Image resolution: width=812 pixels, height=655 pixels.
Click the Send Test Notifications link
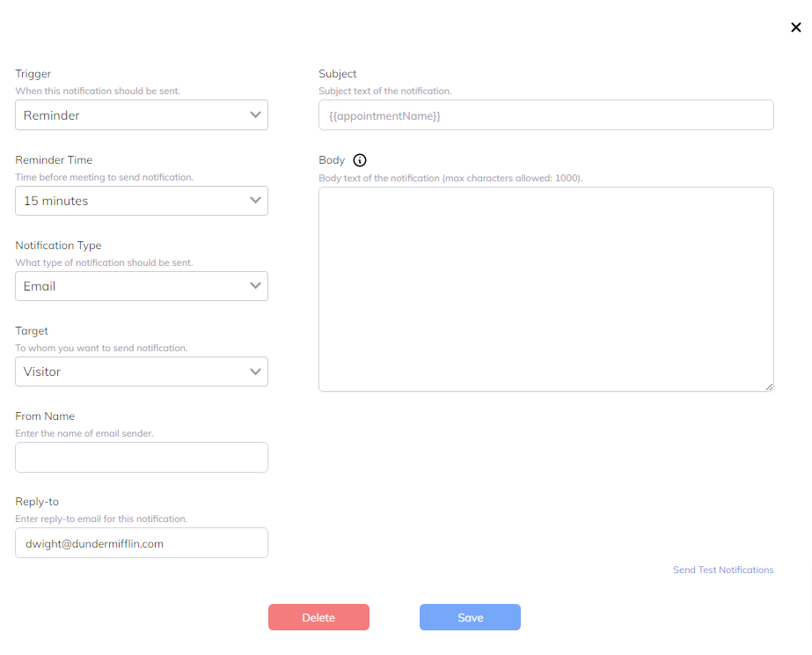(723, 570)
